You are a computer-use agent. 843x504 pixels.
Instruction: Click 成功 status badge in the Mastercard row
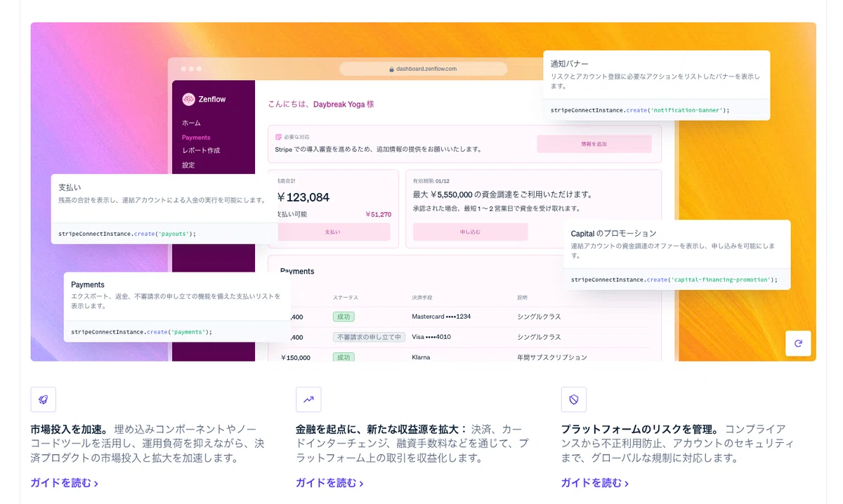344,317
